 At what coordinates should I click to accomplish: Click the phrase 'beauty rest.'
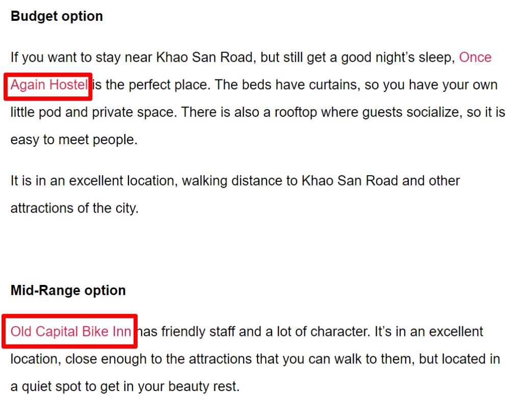pyautogui.click(x=204, y=387)
